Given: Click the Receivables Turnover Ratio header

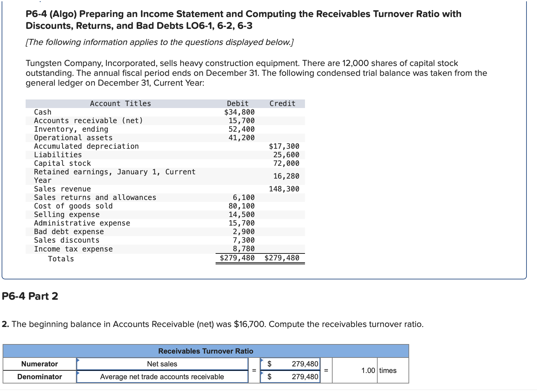Looking at the screenshot, I should 206,351.
